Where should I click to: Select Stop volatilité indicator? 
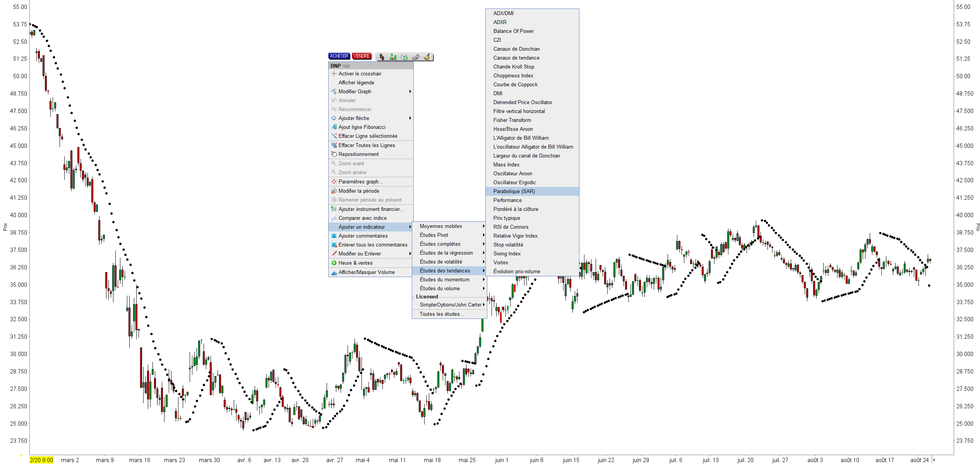pyautogui.click(x=532, y=245)
